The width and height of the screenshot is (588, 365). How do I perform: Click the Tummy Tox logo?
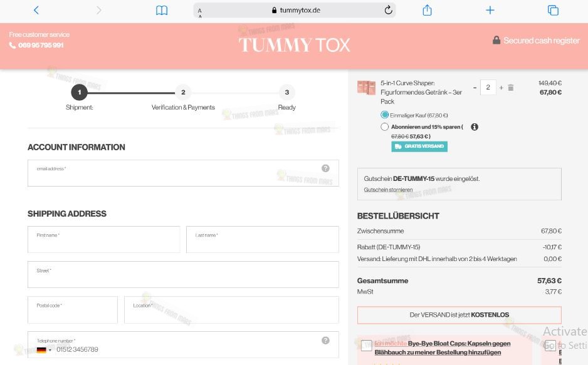[295, 45]
